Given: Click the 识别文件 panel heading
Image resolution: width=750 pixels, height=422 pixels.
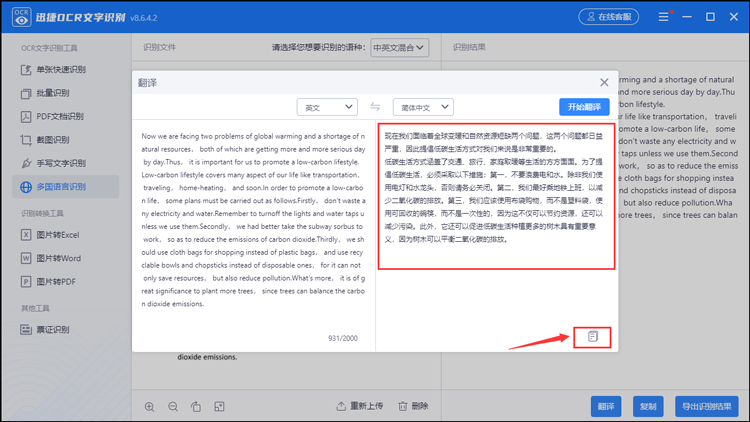Looking at the screenshot, I should coord(160,47).
